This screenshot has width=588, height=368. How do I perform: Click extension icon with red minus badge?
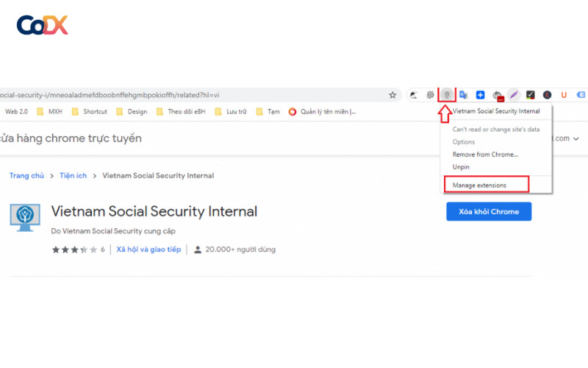(498, 96)
